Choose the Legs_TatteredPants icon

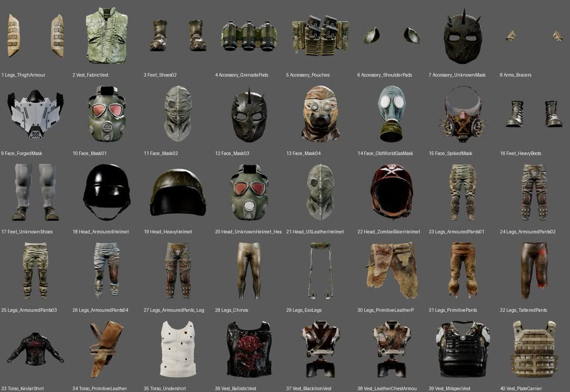534,270
